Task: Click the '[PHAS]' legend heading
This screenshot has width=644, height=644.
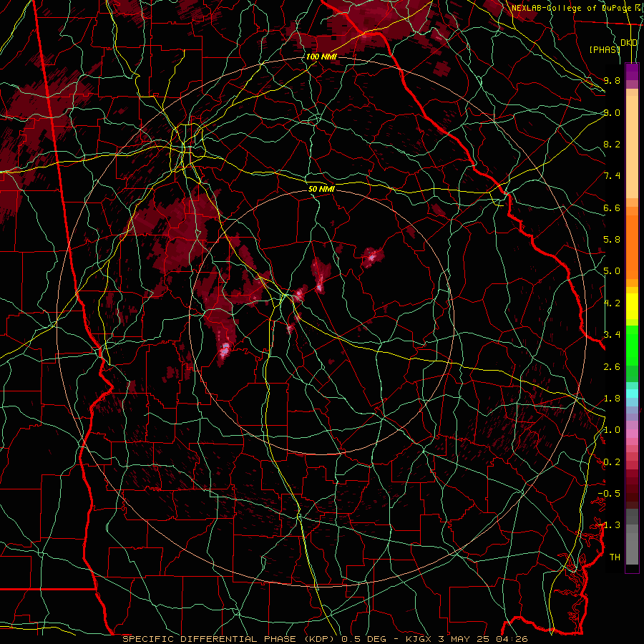Action: (605, 49)
